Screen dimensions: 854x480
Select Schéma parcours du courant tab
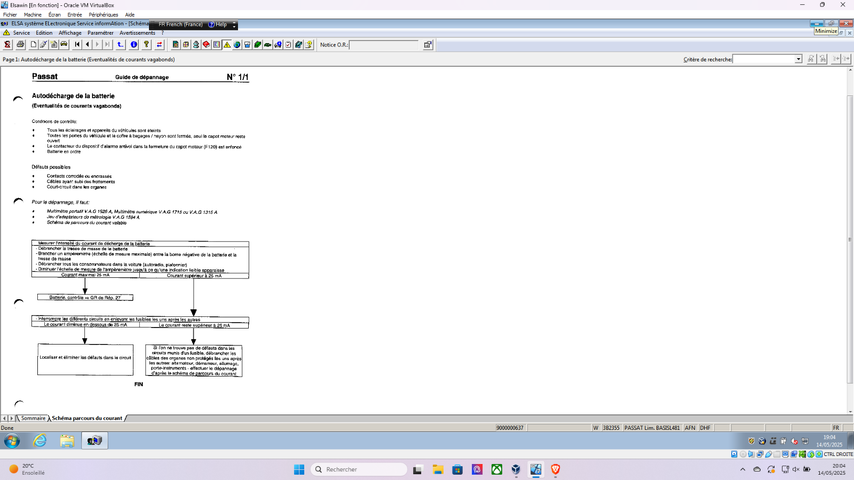tap(87, 418)
